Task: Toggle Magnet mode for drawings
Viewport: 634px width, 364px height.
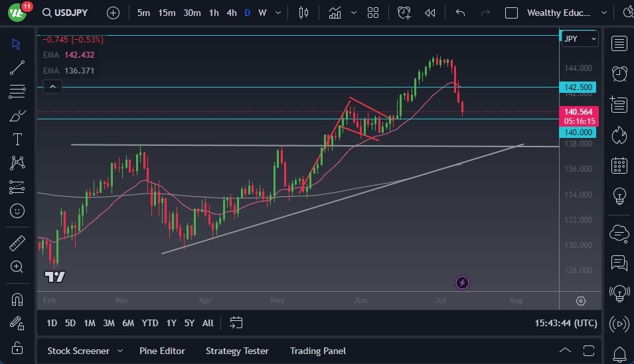Action: (x=17, y=299)
